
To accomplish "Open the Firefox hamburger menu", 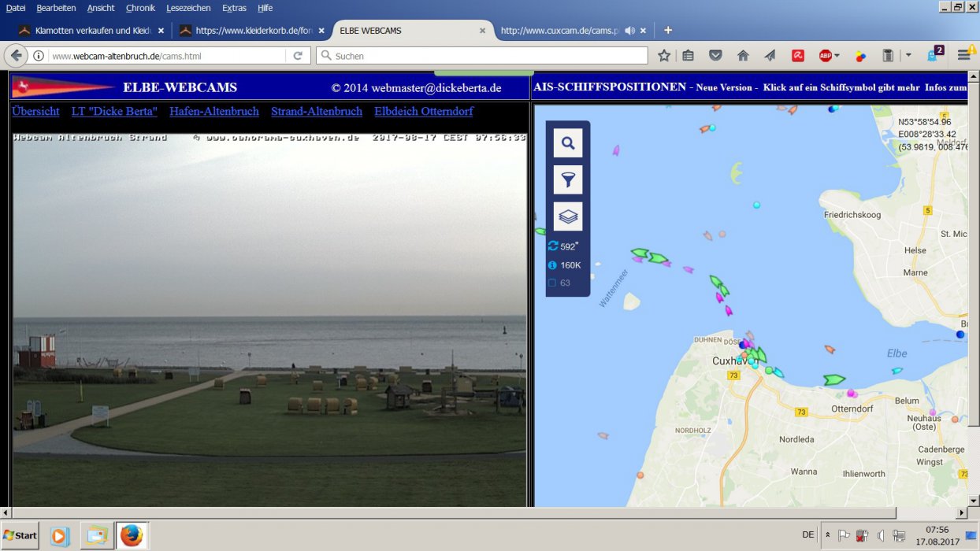I will [963, 56].
